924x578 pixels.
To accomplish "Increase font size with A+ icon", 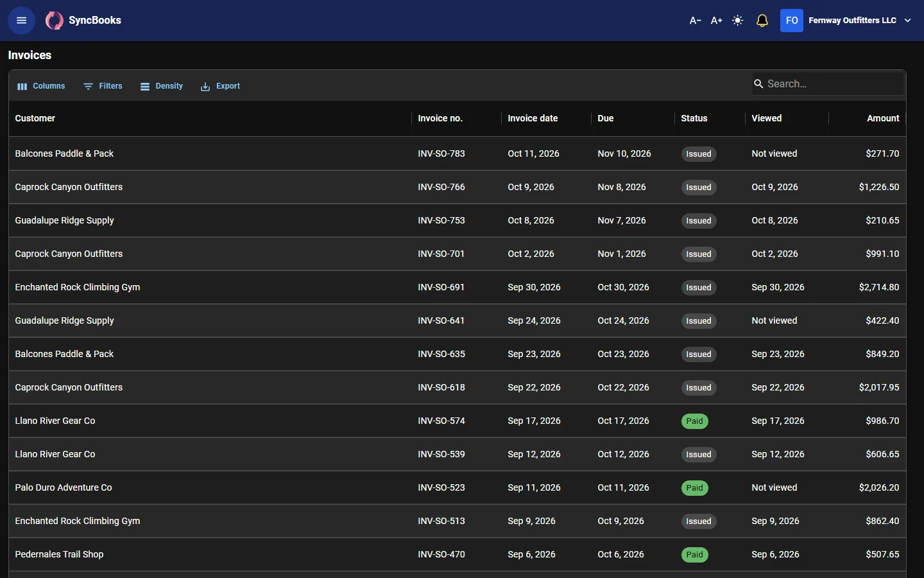I will (x=716, y=21).
